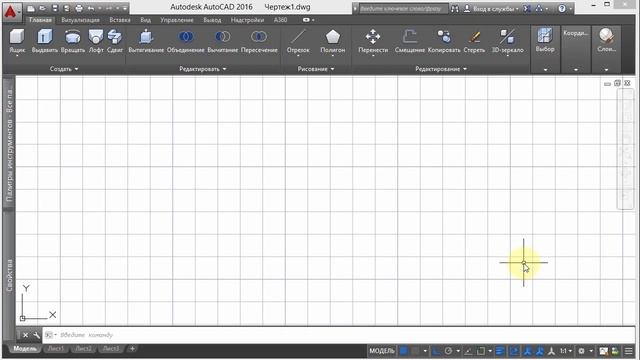Open the Модель layout tab
Image resolution: width=640 pixels, height=360 pixels.
click(25, 349)
